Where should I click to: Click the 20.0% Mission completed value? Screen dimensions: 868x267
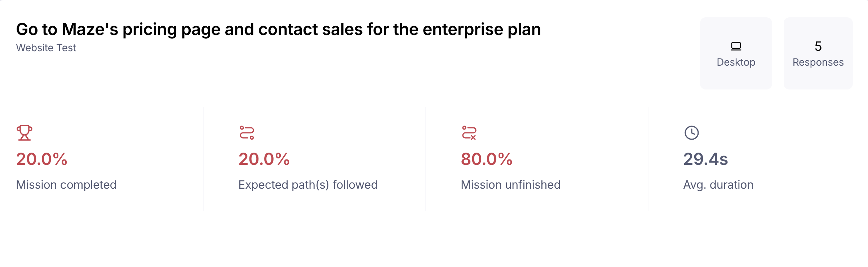tap(42, 159)
